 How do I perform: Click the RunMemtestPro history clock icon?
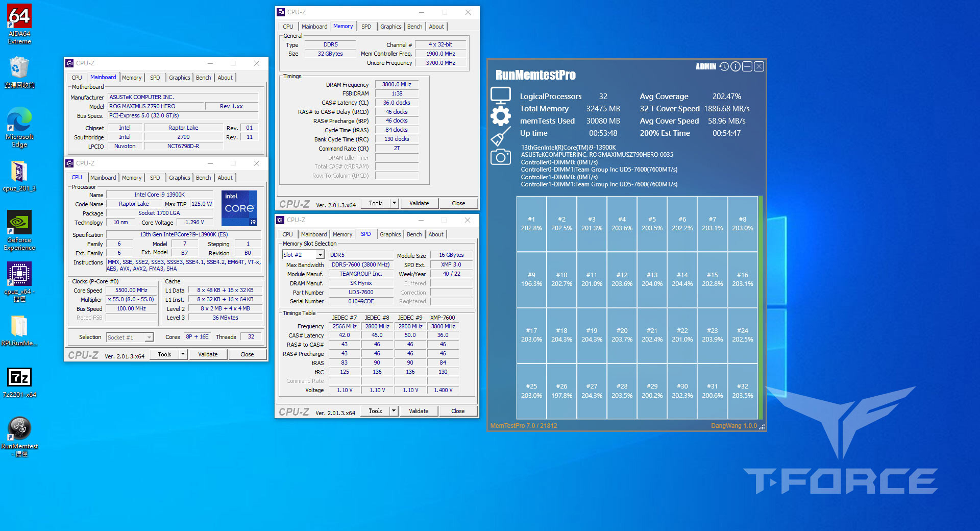tap(724, 66)
